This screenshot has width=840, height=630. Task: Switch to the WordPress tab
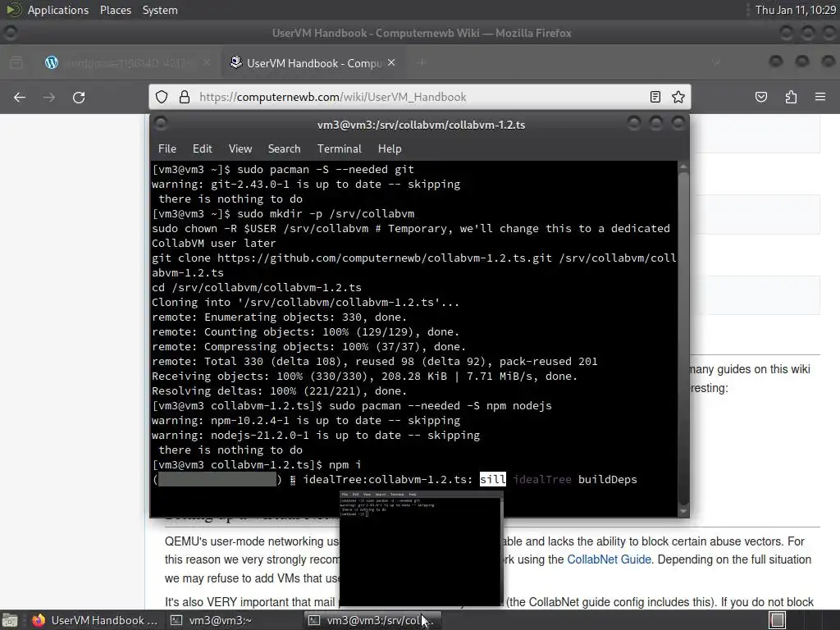tap(126, 62)
